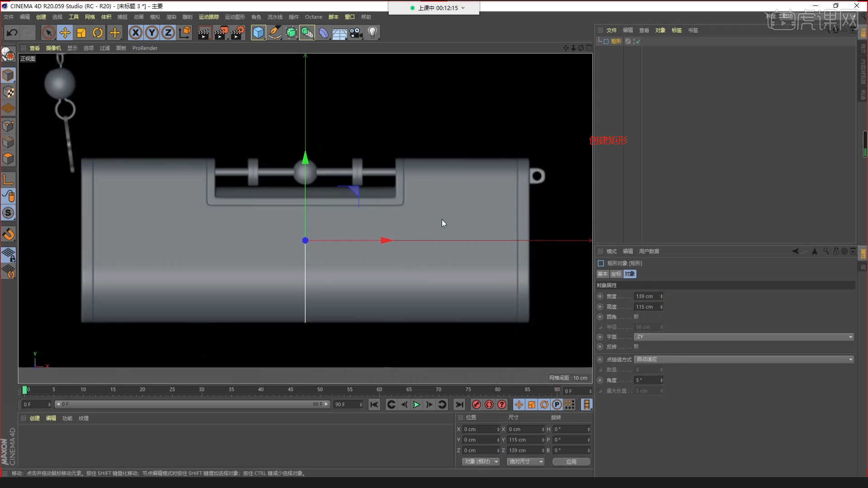The height and width of the screenshot is (488, 868).
Task: Open viewport ProRender menu
Action: tap(145, 48)
